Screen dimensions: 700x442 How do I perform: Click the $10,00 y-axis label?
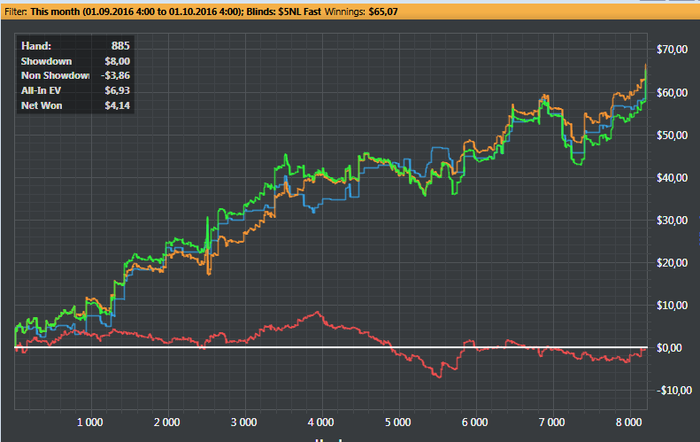(672, 305)
